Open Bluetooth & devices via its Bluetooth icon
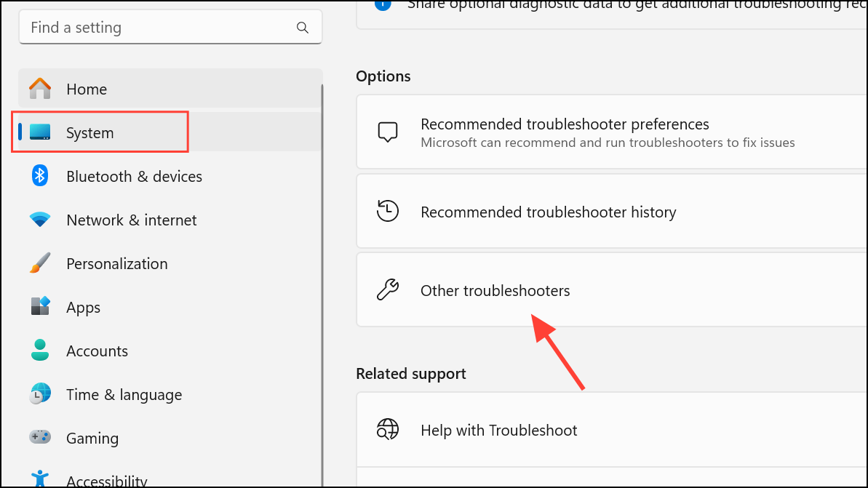 point(41,175)
